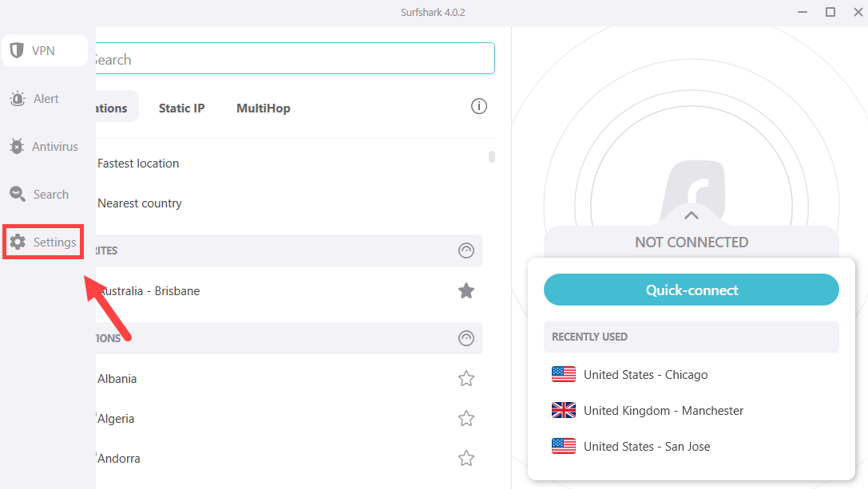
Task: Switch to the MultiHop tab
Action: [263, 108]
